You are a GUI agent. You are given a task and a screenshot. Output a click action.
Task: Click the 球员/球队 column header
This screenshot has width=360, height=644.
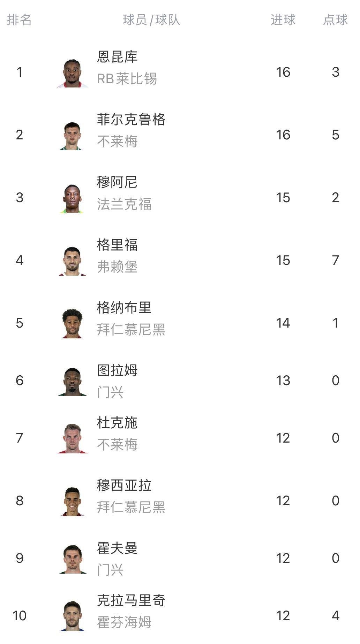[151, 20]
